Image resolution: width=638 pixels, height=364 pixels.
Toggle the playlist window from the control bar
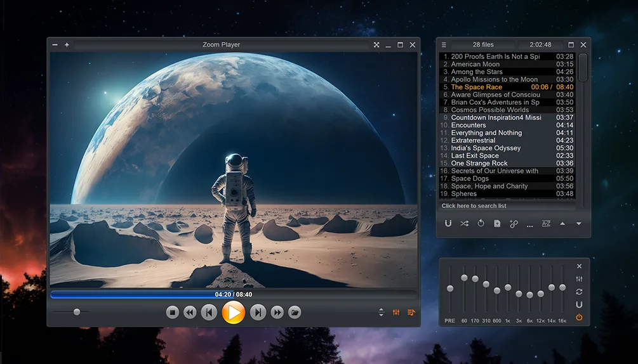[x=411, y=312]
